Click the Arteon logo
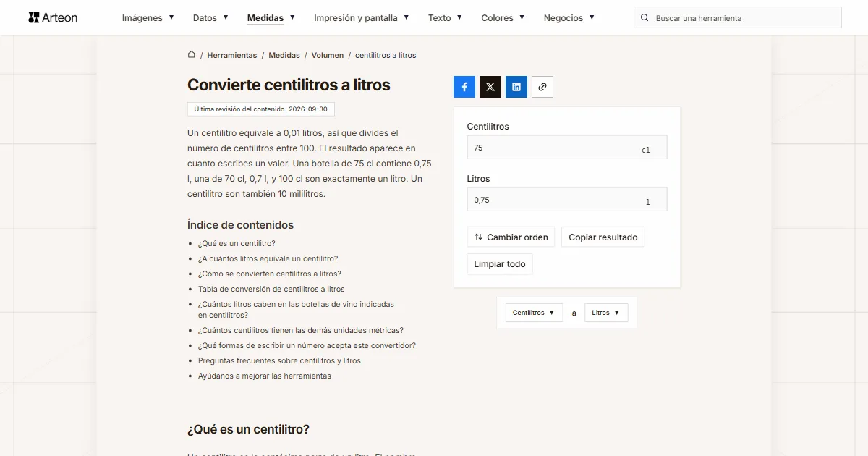868x456 pixels. click(53, 17)
